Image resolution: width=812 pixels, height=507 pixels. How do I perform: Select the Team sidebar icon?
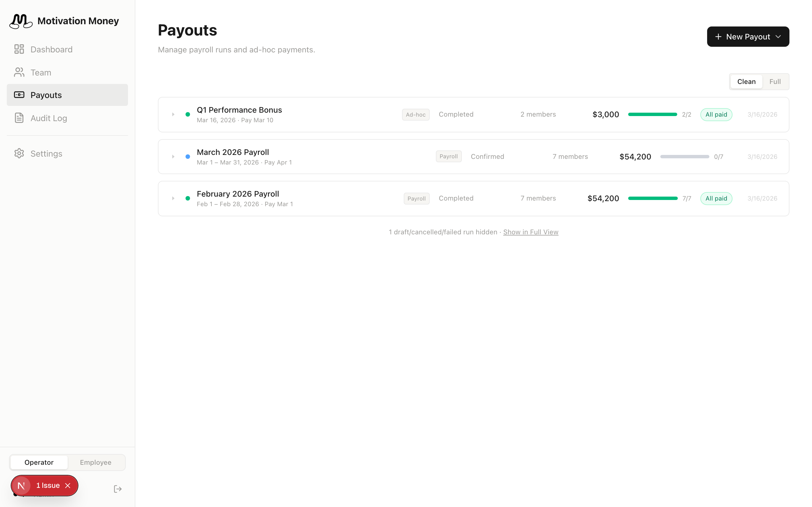click(19, 72)
